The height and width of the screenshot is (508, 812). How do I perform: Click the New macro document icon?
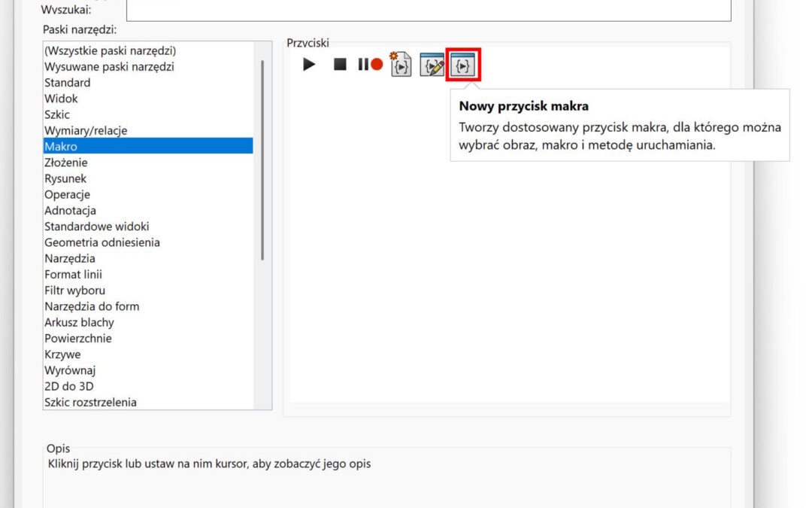(x=401, y=65)
